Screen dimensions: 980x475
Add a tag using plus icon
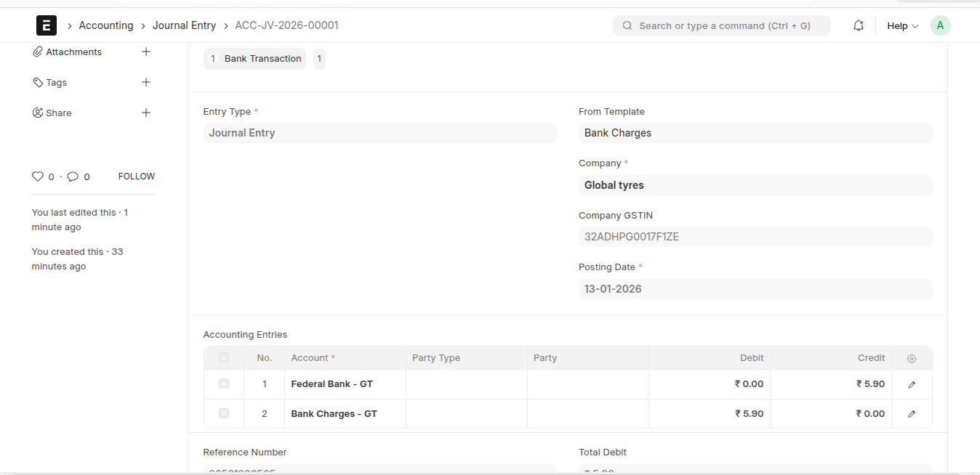click(146, 82)
